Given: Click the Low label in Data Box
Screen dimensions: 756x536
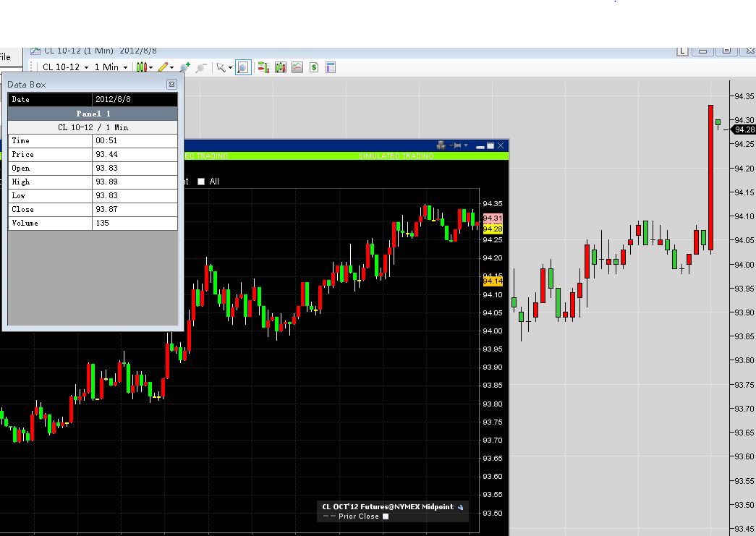Looking at the screenshot, I should pos(18,196).
